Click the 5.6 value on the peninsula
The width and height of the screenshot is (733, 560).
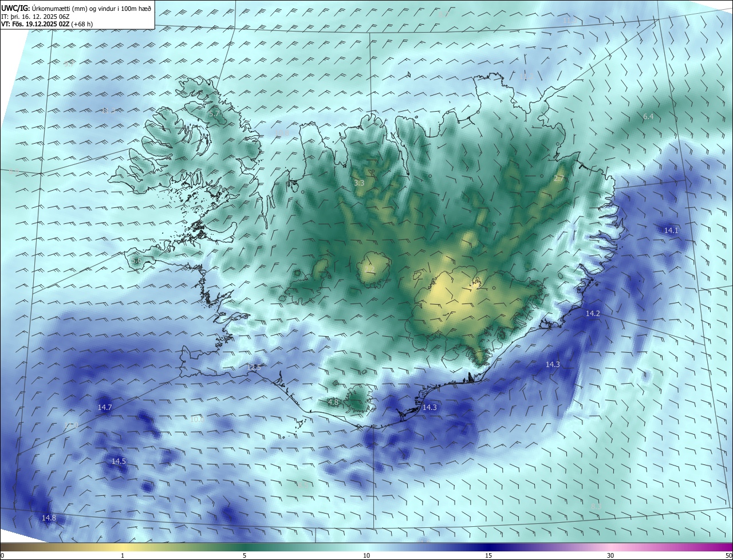136,261
